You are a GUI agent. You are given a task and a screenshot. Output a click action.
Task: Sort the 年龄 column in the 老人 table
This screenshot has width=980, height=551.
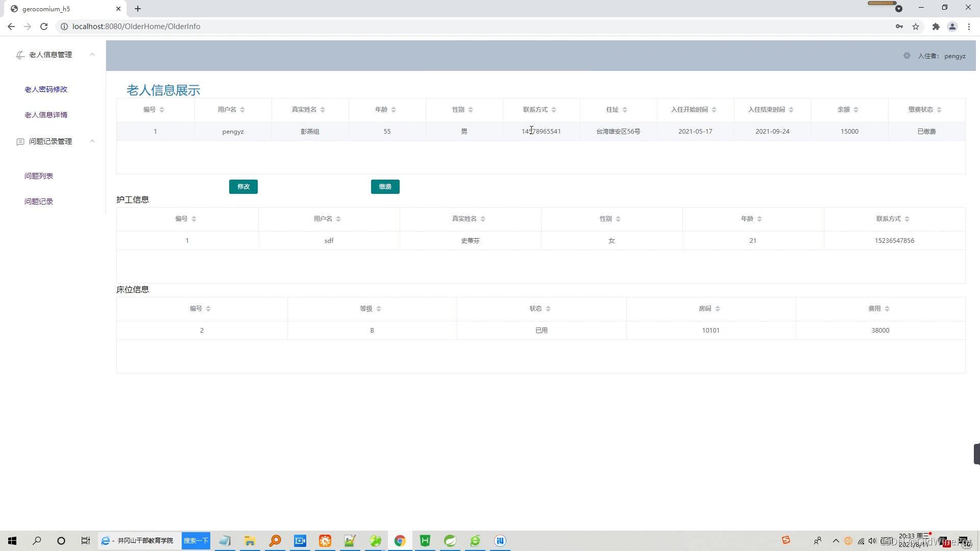(394, 110)
